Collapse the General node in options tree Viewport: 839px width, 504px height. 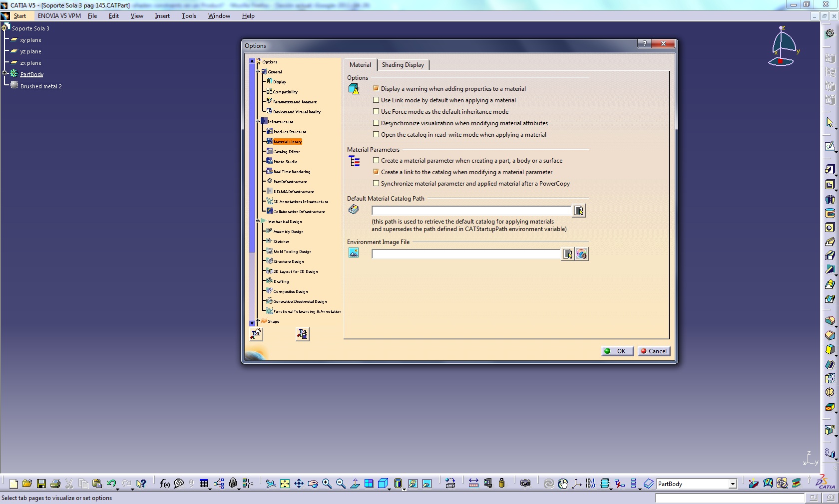point(258,71)
